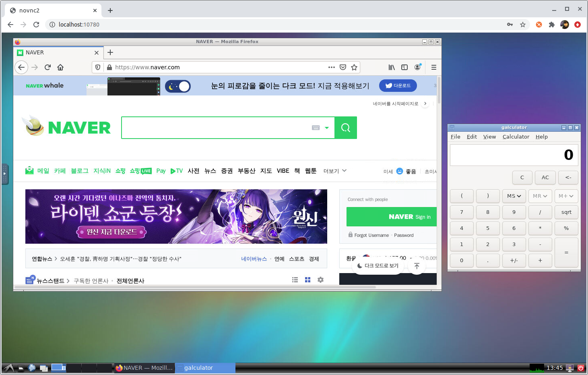
Task: Select the NAVER browser tab
Action: click(58, 53)
